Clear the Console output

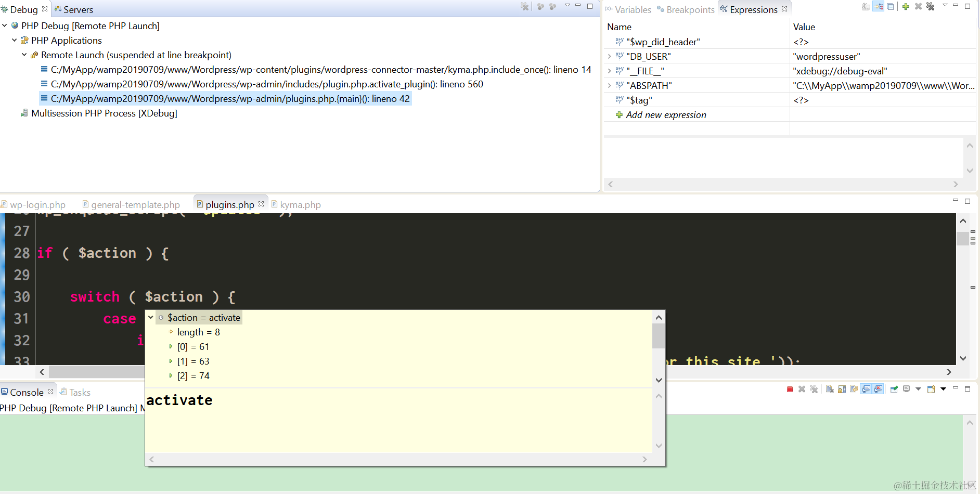point(830,389)
